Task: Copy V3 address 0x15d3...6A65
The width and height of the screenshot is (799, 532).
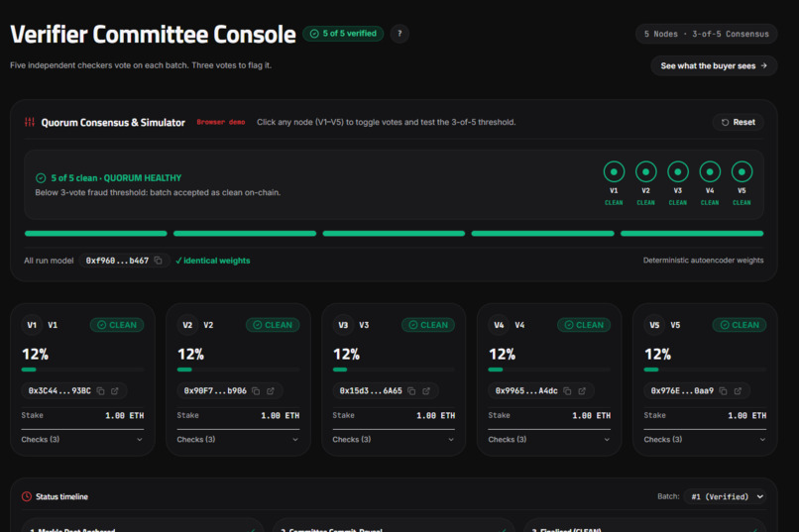Action: point(411,391)
